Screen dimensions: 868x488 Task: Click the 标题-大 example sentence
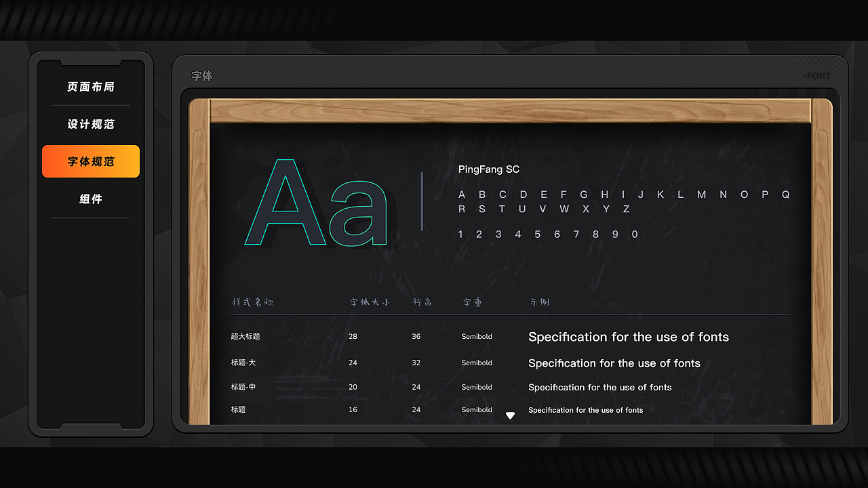(x=614, y=363)
